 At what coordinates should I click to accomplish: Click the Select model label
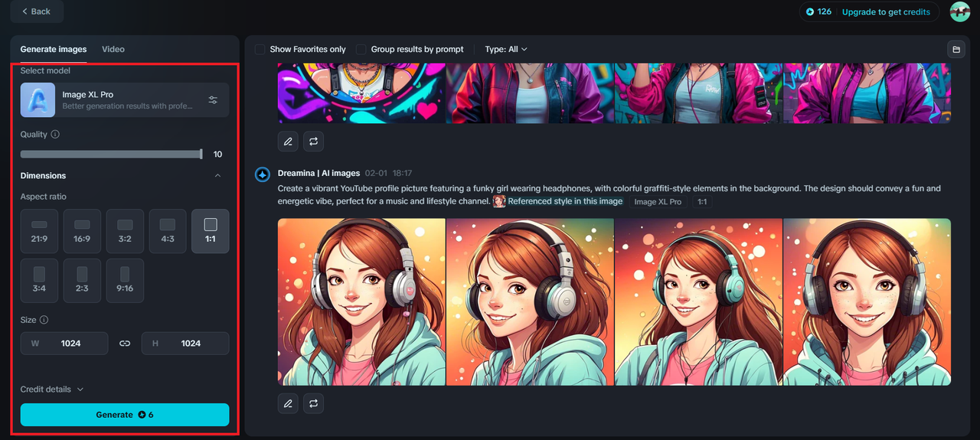[x=45, y=70]
